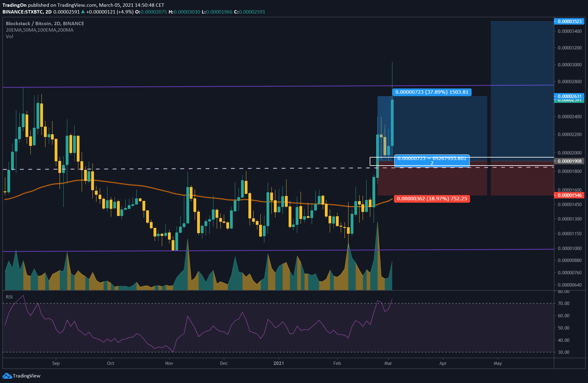The image size is (588, 383).
Task: Click the 0.00002800 price axis label
Action: click(x=570, y=81)
